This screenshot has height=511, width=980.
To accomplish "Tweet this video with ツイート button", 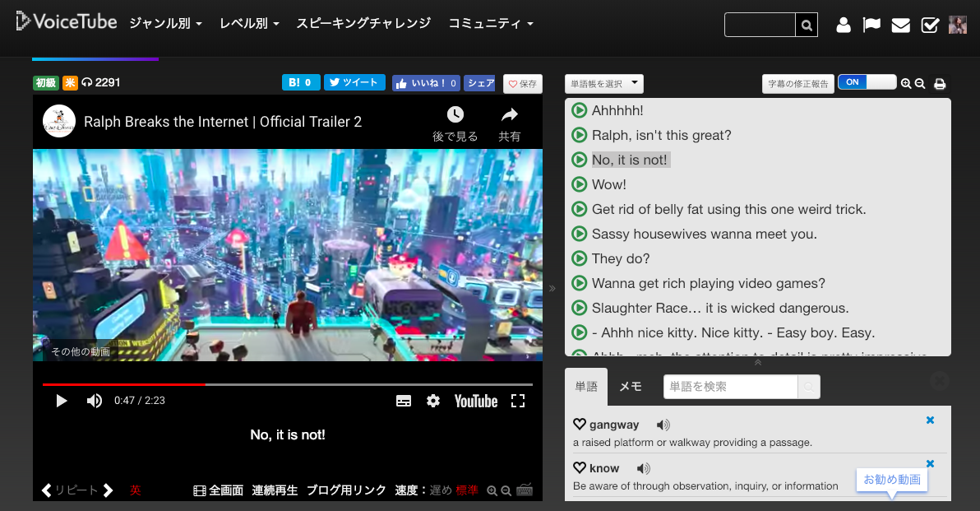I will 354,82.
